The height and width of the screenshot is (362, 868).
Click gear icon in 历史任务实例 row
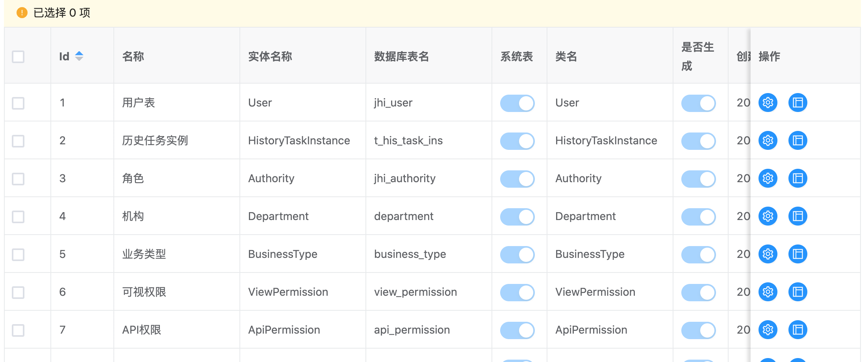tap(768, 140)
